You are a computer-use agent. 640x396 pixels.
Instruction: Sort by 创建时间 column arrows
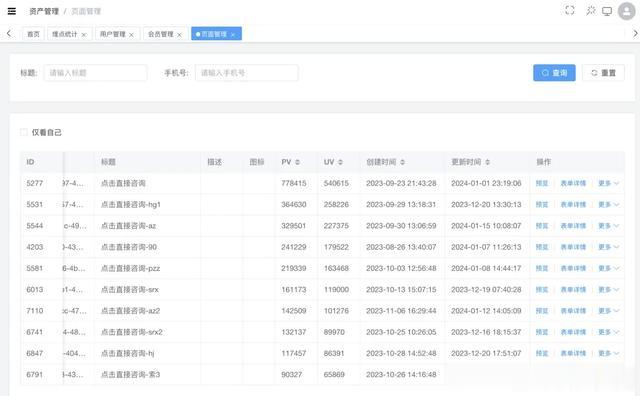[x=402, y=162]
